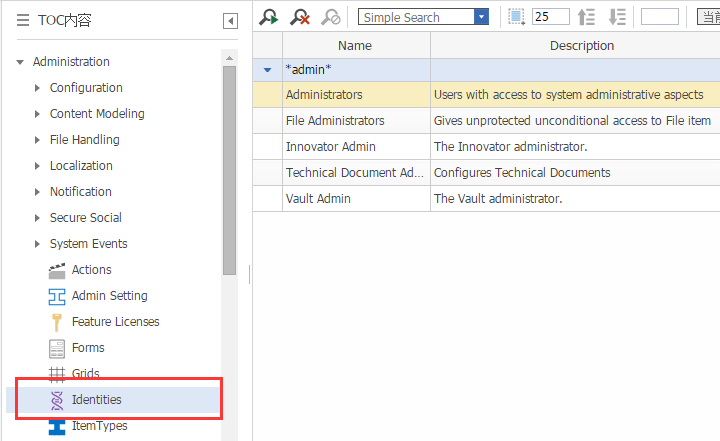Expand the Localization folder

tap(37, 166)
